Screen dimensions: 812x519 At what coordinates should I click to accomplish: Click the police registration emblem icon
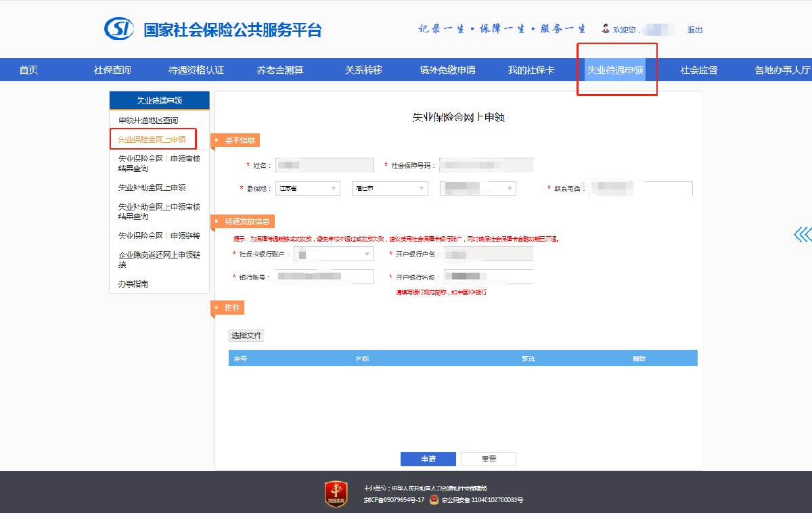(x=434, y=500)
